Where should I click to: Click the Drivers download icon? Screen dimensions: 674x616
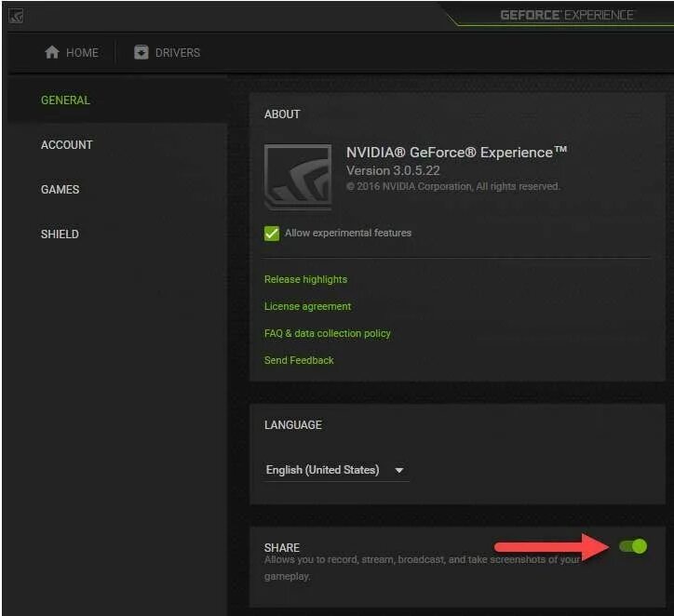(x=141, y=52)
